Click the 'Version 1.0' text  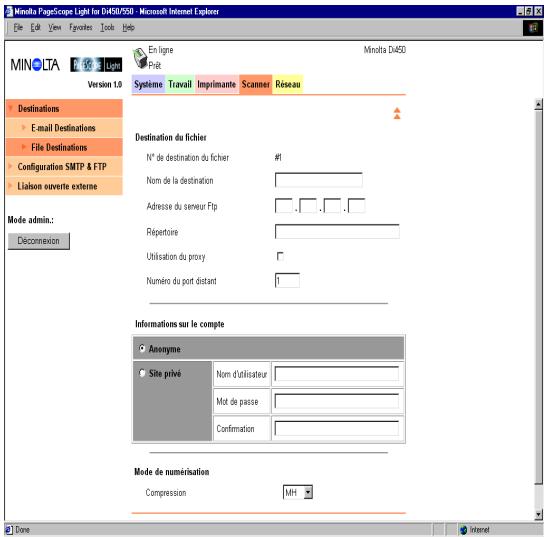click(105, 84)
